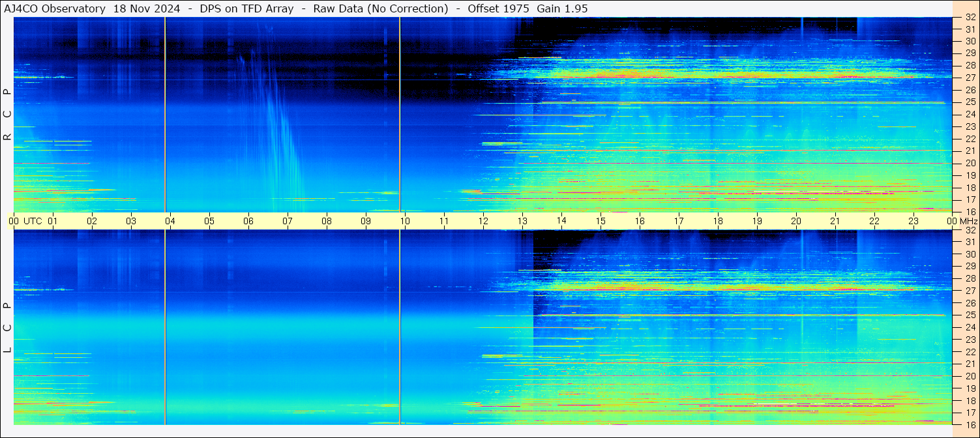Screen dimensions: 980x438
Task: Select hour '11' on the time axis
Action: pyautogui.click(x=444, y=221)
